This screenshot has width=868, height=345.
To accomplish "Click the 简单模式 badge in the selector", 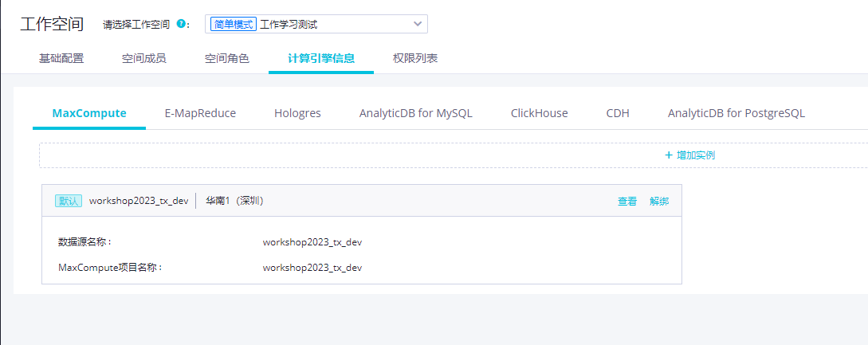I will [234, 24].
